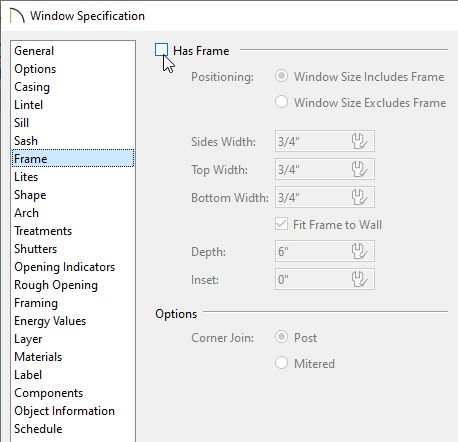Viewport: 458px width, 442px height.
Task: Click the wrench icon in Top Width field
Action: [x=359, y=169]
